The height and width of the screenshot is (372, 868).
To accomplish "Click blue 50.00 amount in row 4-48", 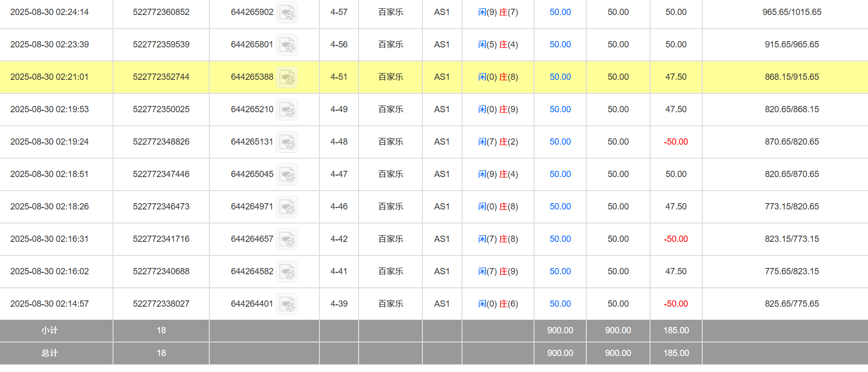I will (560, 142).
